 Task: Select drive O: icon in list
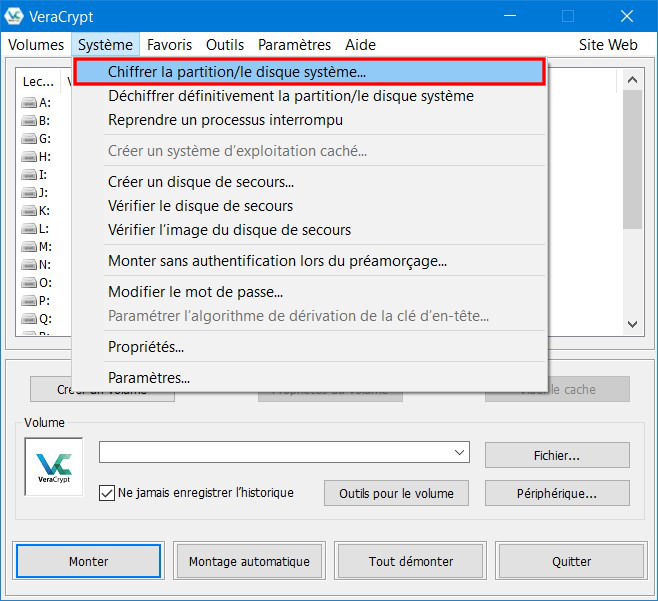(x=29, y=283)
